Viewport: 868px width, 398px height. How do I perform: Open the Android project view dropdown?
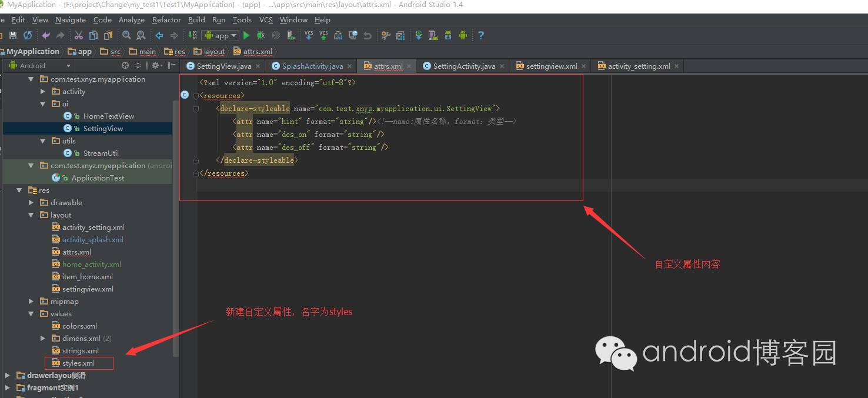click(39, 66)
